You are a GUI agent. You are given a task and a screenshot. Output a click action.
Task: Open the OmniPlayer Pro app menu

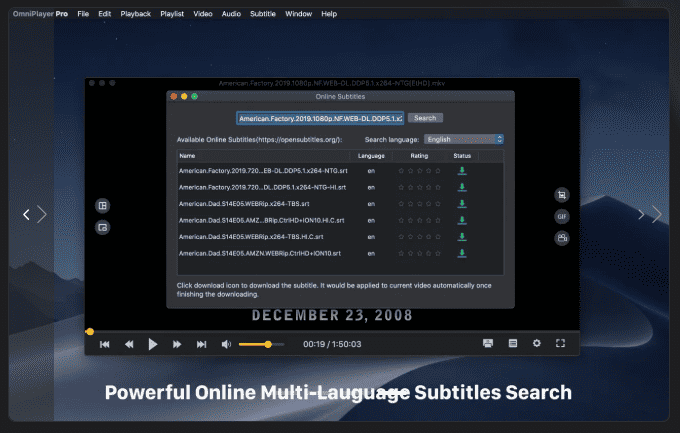(x=40, y=14)
